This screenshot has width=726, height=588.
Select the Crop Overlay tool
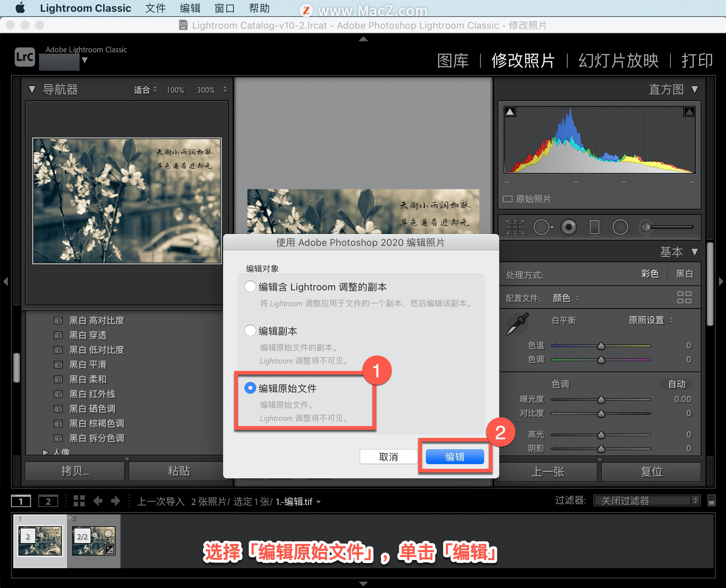coord(515,227)
